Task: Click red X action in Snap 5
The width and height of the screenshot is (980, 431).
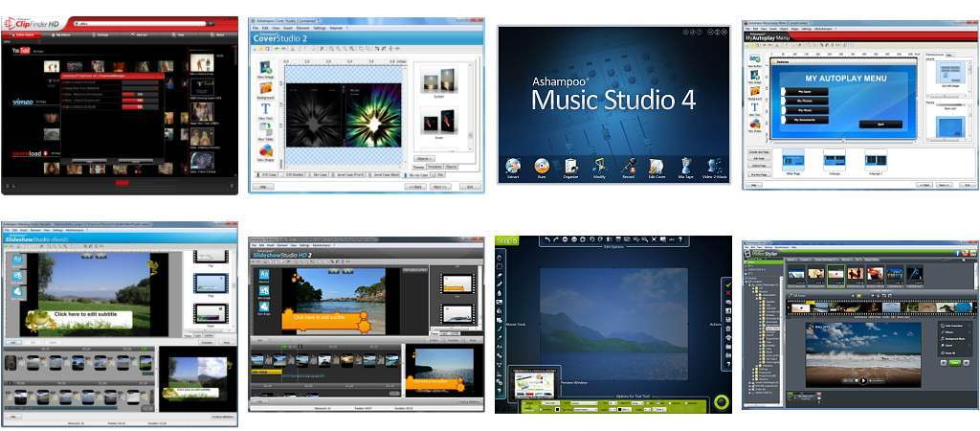Action: click(727, 293)
